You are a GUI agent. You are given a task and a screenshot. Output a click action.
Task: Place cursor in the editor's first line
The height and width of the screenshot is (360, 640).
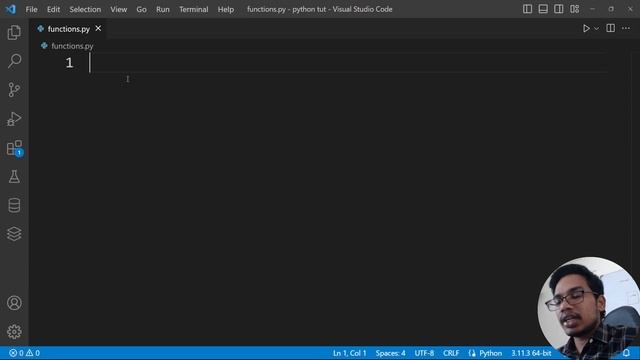click(347, 63)
